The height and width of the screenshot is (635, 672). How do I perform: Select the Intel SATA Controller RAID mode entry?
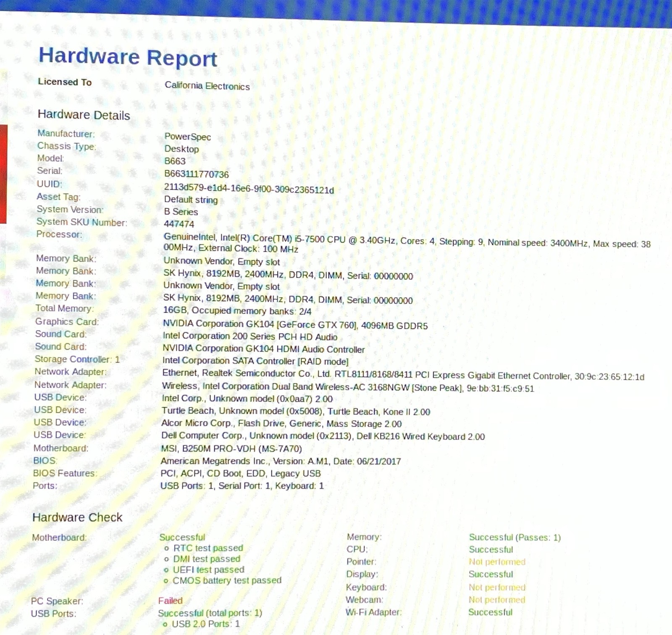click(255, 361)
